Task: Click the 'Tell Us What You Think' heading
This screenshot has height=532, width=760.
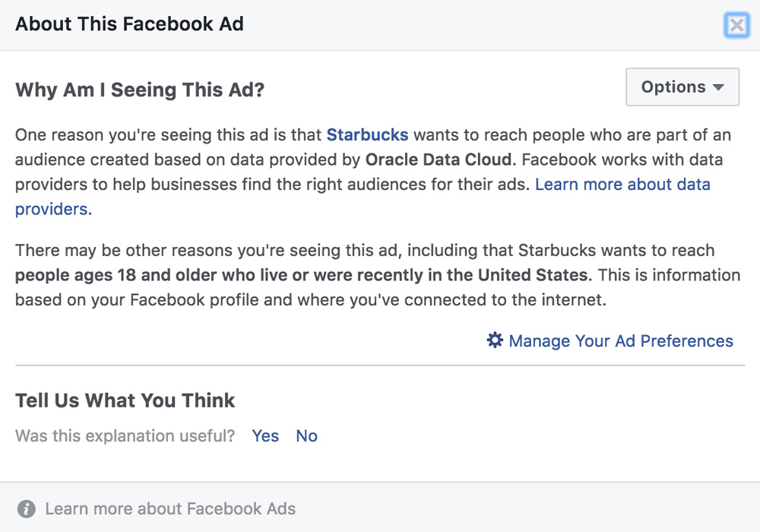Action: (125, 401)
